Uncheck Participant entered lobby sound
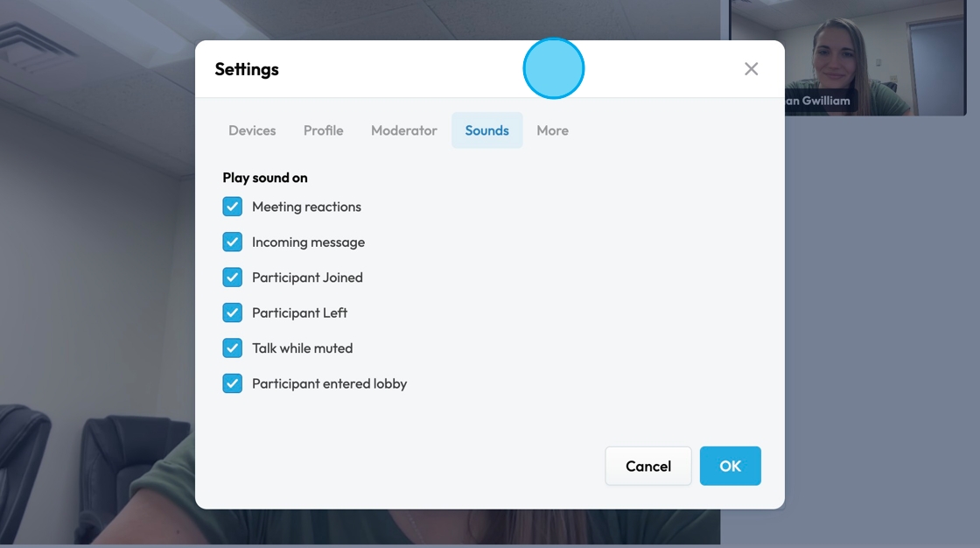Image resolution: width=980 pixels, height=548 pixels. click(x=233, y=383)
